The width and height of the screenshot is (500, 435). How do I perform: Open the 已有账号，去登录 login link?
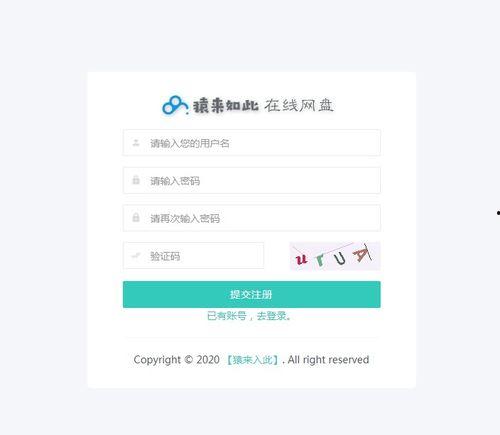(x=249, y=316)
